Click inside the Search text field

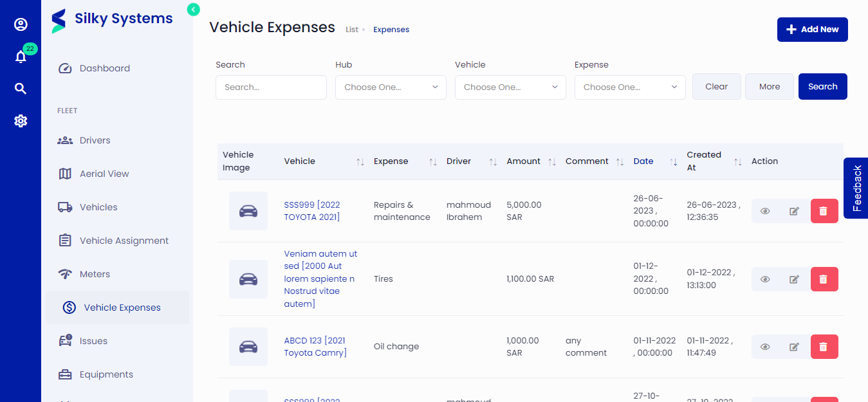point(271,87)
